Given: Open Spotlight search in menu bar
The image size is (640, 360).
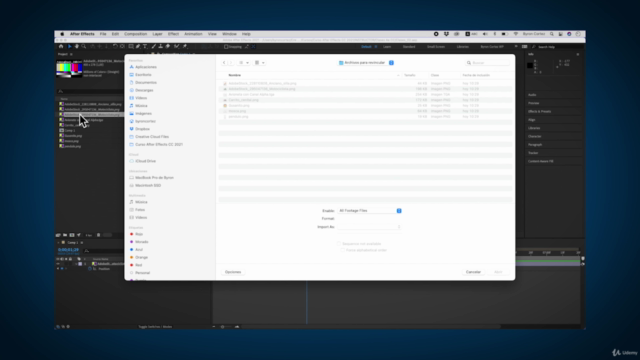Looking at the screenshot, I should click(x=552, y=34).
